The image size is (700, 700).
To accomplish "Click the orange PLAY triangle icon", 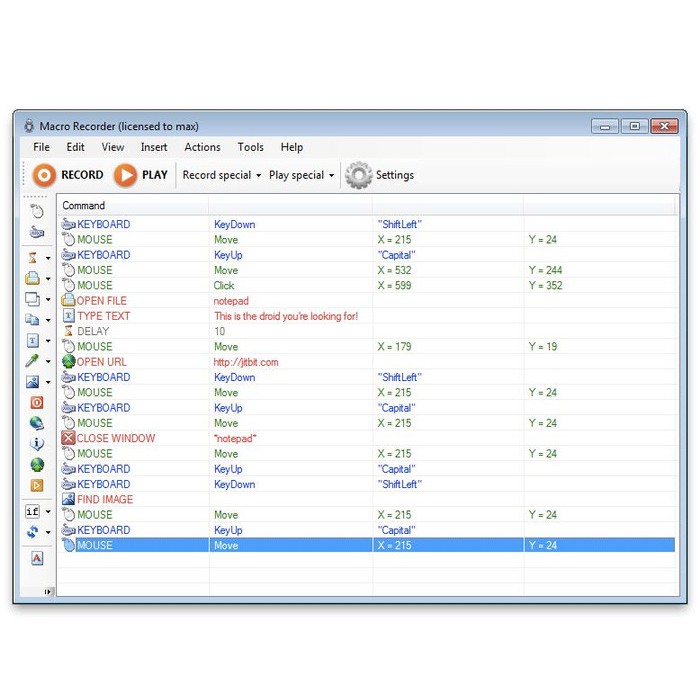I will (x=125, y=175).
